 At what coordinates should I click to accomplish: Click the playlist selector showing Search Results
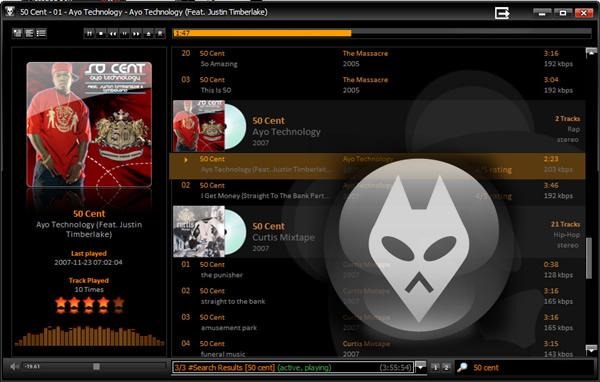293,367
